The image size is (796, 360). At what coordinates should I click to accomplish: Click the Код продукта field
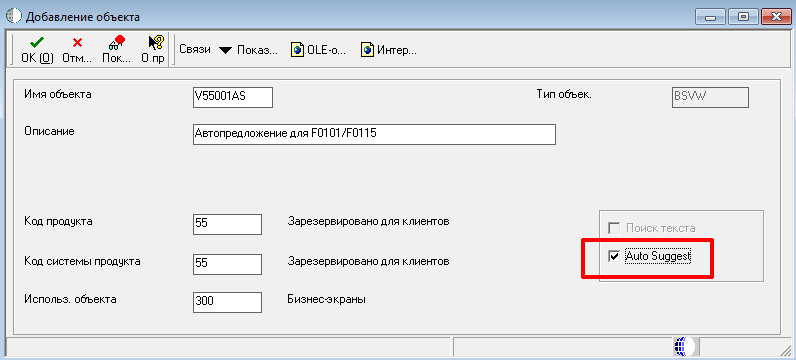[x=227, y=224]
